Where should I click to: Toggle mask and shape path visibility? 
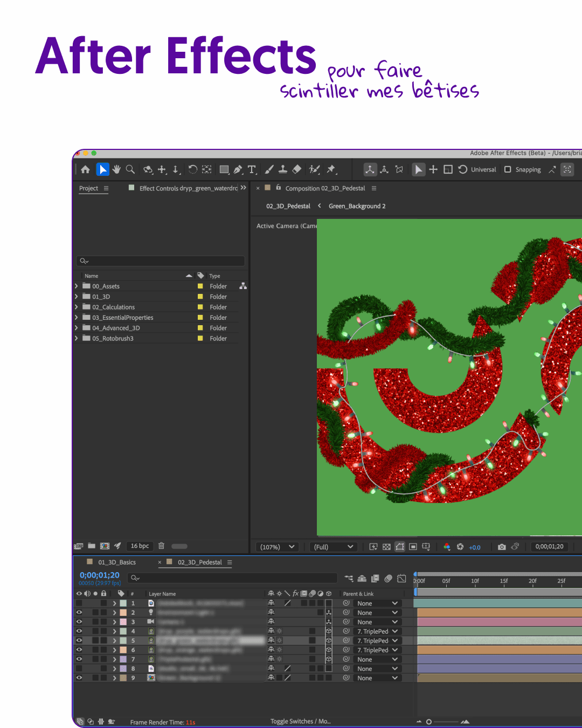coord(400,547)
